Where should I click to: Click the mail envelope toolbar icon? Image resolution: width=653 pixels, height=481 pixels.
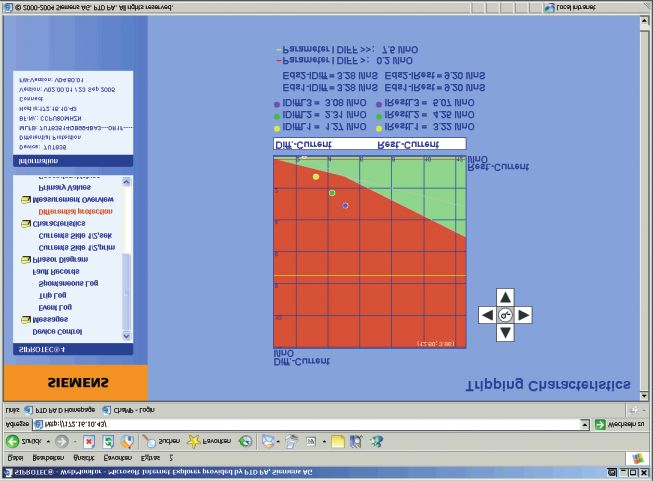point(268,441)
